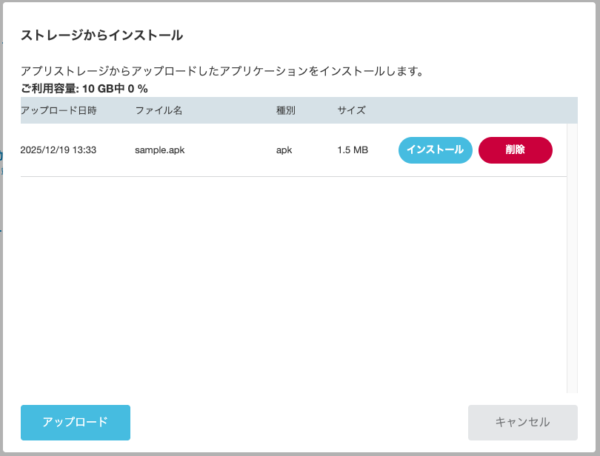Click the ファイル名 column header
600x456 pixels.
click(x=158, y=110)
